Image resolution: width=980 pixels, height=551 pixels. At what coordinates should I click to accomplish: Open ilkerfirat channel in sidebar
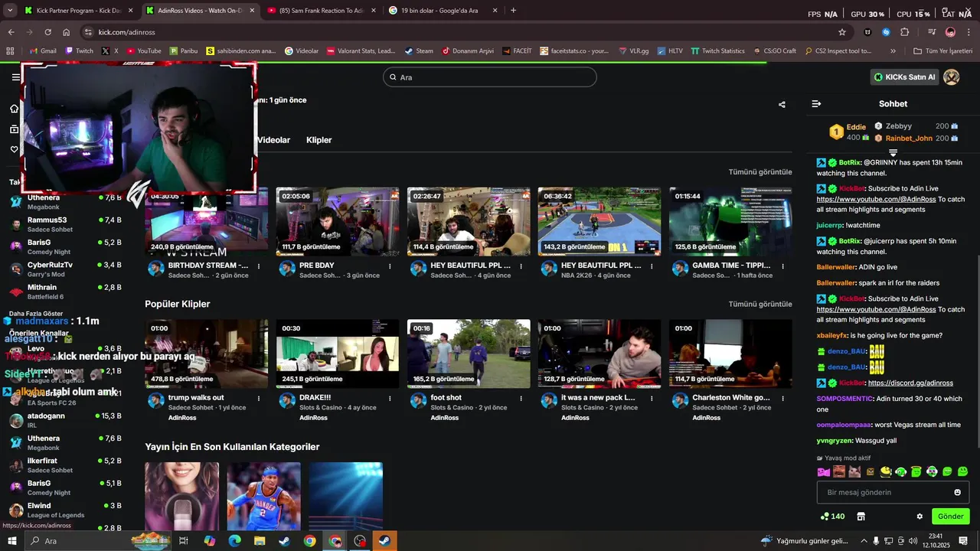[x=64, y=465]
